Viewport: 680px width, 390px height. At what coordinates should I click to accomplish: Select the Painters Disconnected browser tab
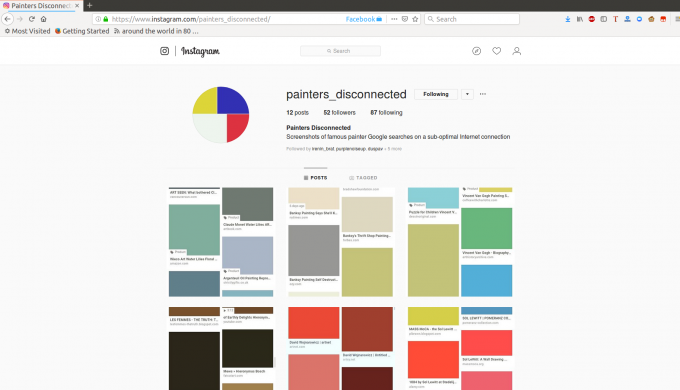[41, 6]
